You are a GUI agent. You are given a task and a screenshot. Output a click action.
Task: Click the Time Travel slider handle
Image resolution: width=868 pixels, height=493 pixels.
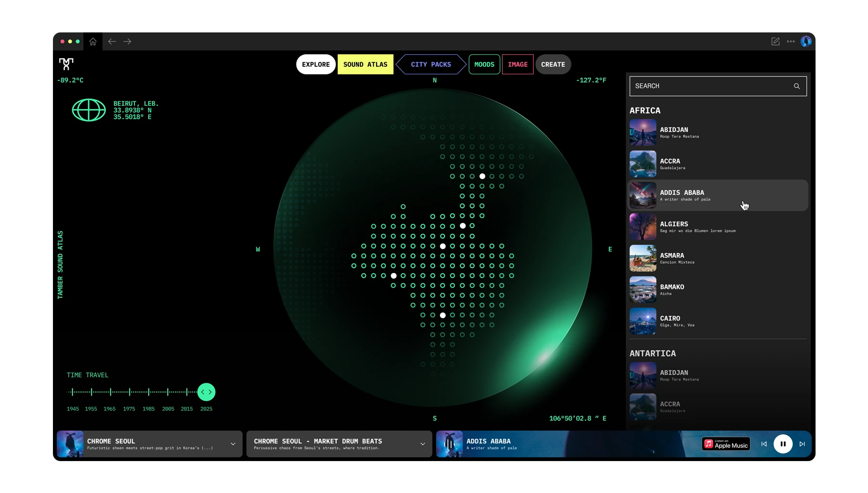[x=206, y=392]
